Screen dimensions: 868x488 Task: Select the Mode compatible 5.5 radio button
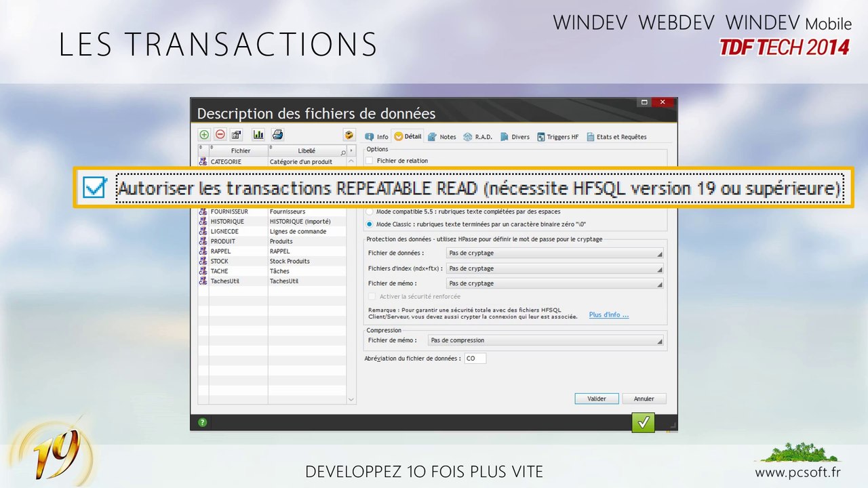coord(370,211)
